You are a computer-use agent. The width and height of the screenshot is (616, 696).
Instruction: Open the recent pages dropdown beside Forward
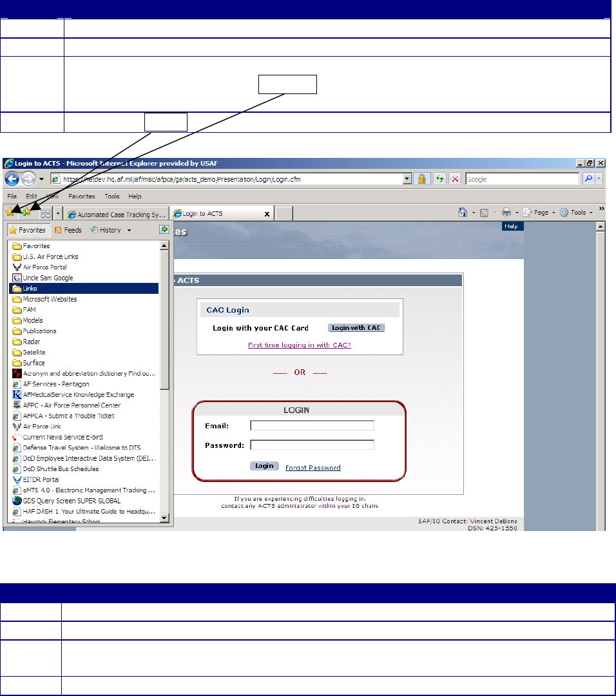coord(42,179)
